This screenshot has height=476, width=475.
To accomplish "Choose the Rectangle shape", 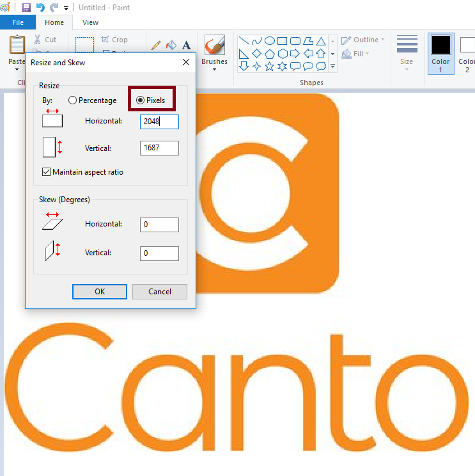I will click(x=283, y=41).
